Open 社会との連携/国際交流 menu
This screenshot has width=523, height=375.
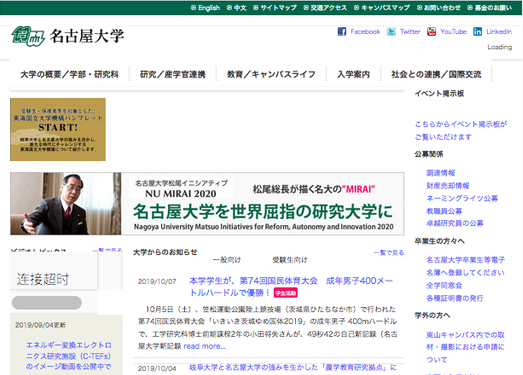coord(436,74)
